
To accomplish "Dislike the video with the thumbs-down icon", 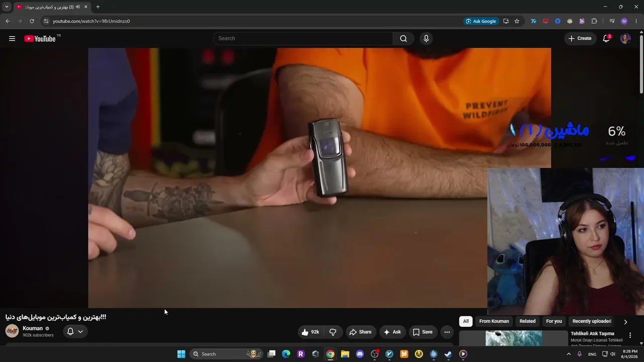I will 333,332.
